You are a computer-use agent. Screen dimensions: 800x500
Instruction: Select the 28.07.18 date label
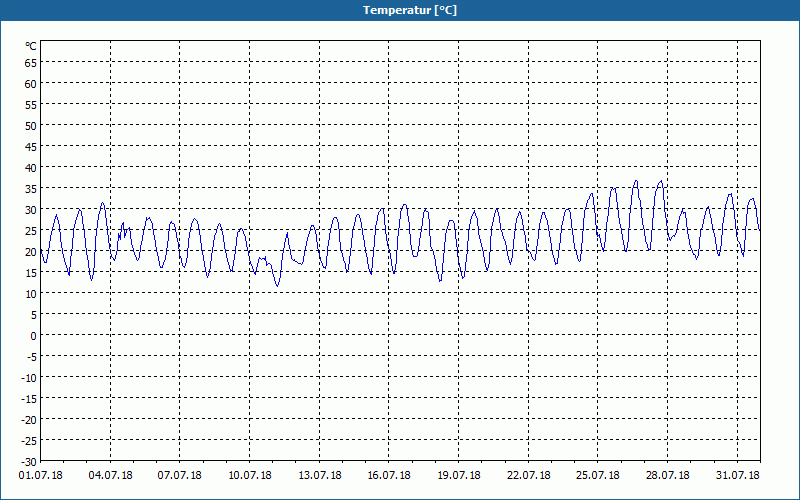tap(668, 475)
